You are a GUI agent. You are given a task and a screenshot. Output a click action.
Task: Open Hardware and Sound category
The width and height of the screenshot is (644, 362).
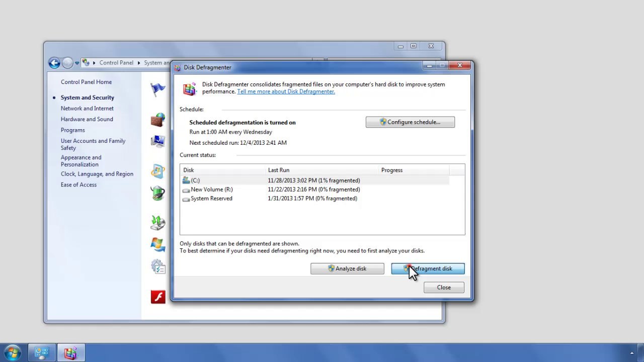87,119
